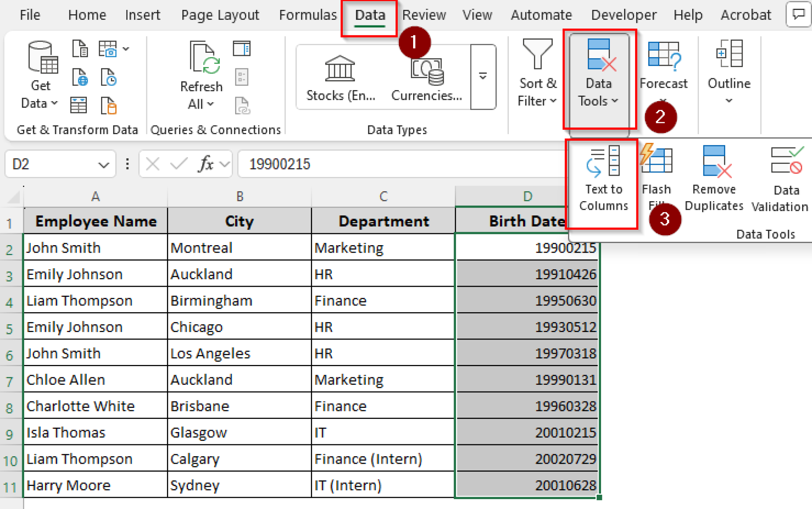Open the Developer ribbon tab
Viewport: 812px width, 509px height.
(623, 15)
